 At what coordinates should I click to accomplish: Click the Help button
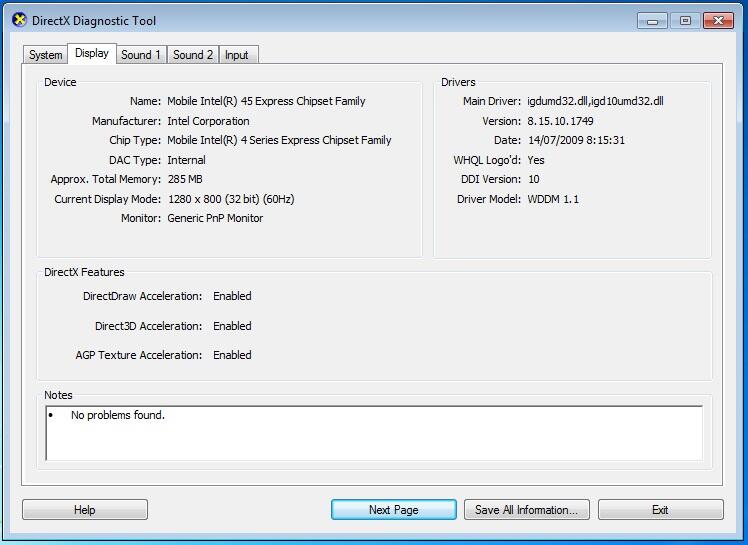(85, 510)
